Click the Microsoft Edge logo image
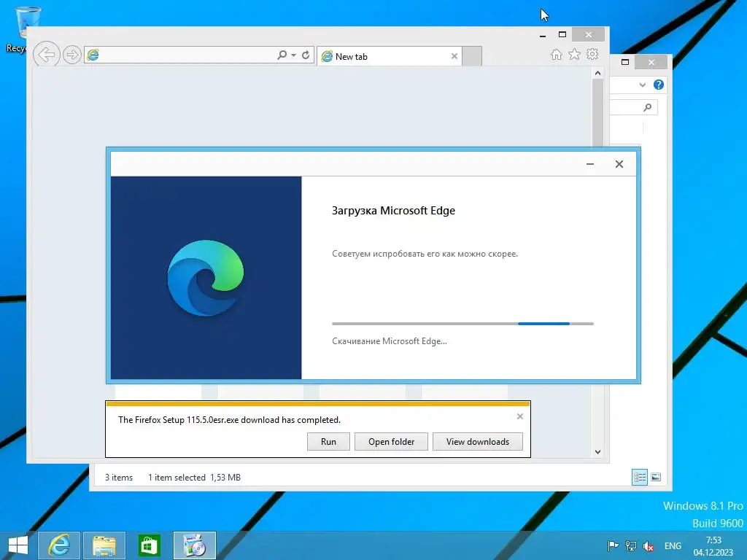Image resolution: width=747 pixels, height=560 pixels. pyautogui.click(x=206, y=278)
